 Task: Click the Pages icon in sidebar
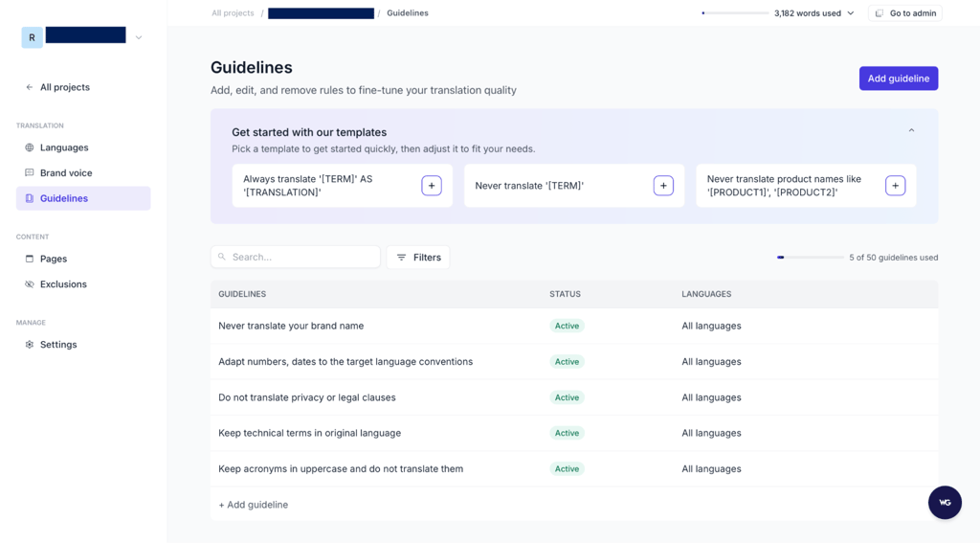[30, 259]
